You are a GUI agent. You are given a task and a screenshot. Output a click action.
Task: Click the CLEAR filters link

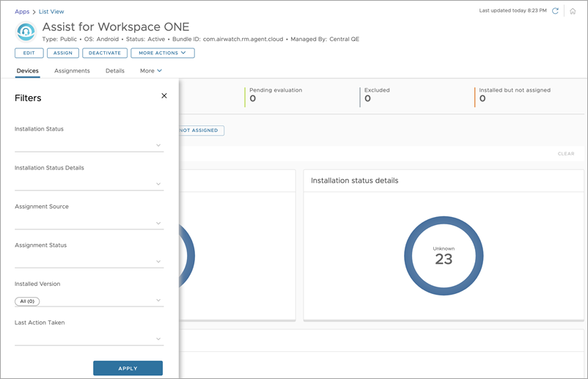[566, 154]
